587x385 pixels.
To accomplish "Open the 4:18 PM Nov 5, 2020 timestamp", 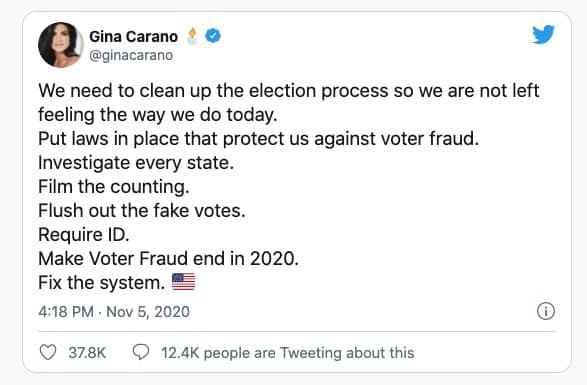I will pos(114,312).
